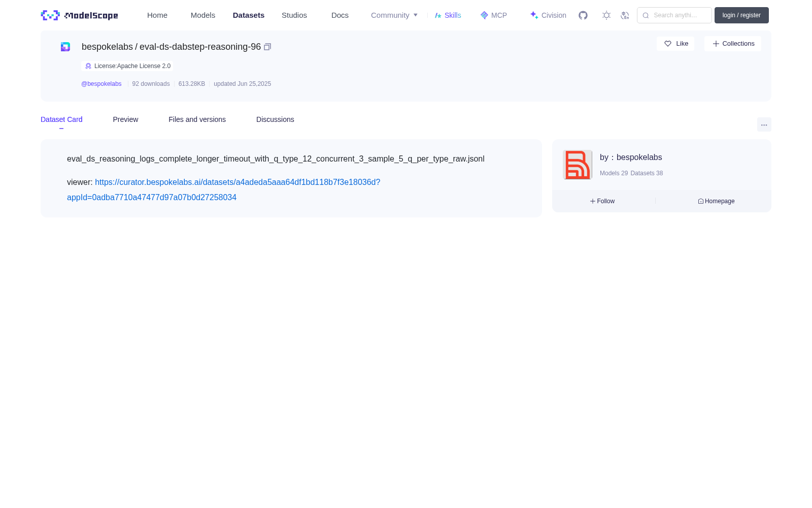Click bespokelabs in the dataset title
Viewport: 812px width, 508px height.
click(x=107, y=47)
